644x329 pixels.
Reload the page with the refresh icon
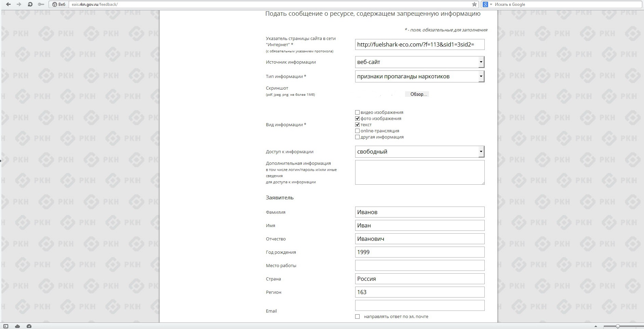[x=30, y=4]
